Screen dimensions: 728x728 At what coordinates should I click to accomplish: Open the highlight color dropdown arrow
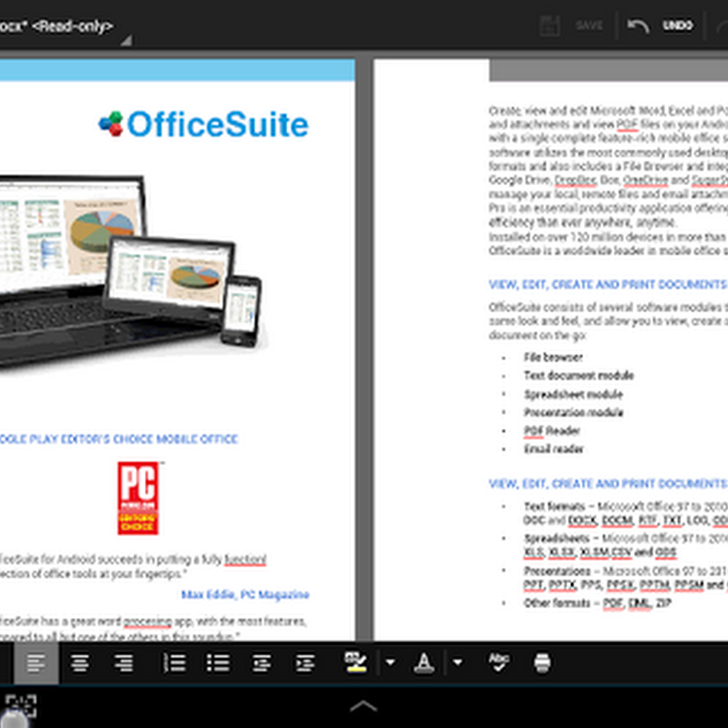391,662
